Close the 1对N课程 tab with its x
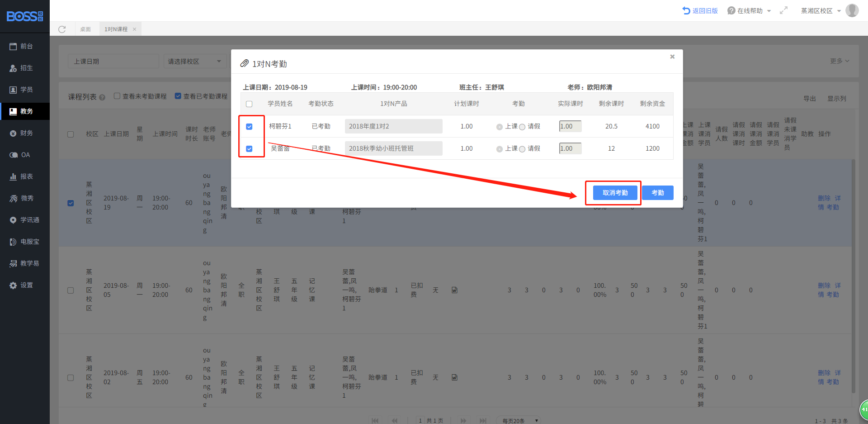The image size is (868, 424). coord(134,29)
